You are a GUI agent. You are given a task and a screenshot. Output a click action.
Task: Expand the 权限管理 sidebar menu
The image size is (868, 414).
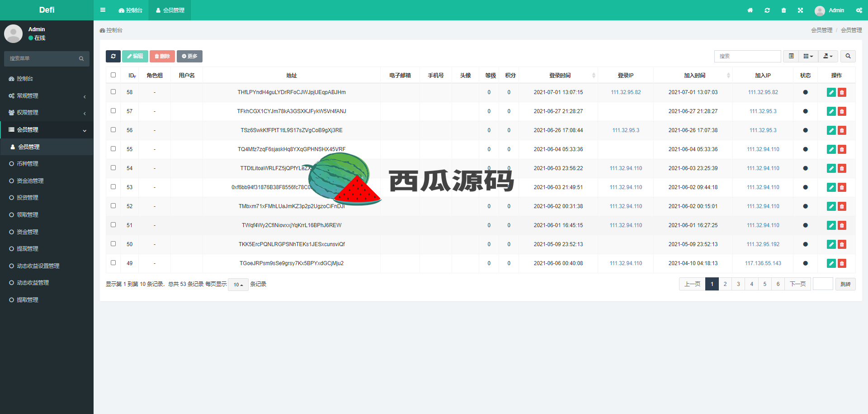47,113
